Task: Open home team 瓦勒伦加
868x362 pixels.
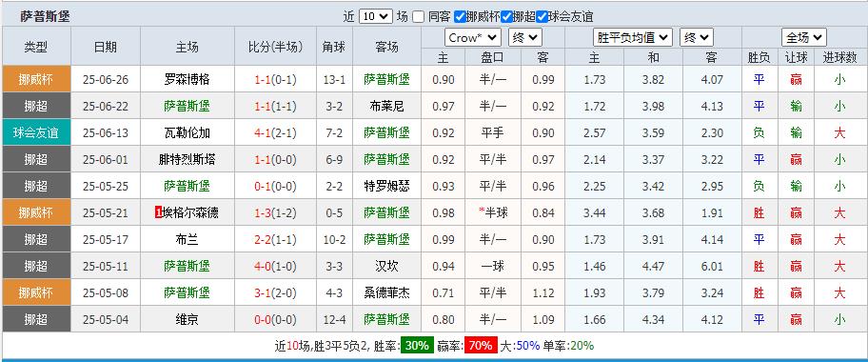Action: click(187, 132)
